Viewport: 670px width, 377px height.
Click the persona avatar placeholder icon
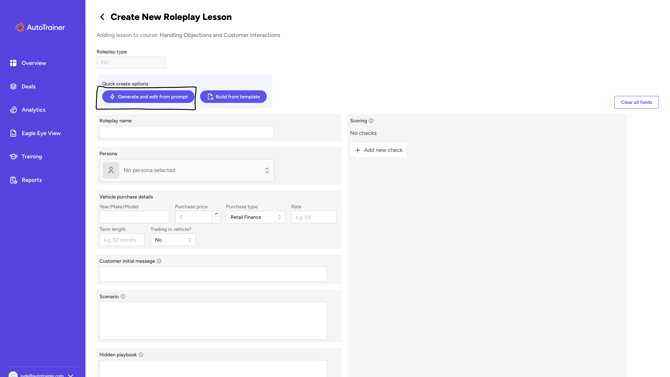(111, 170)
